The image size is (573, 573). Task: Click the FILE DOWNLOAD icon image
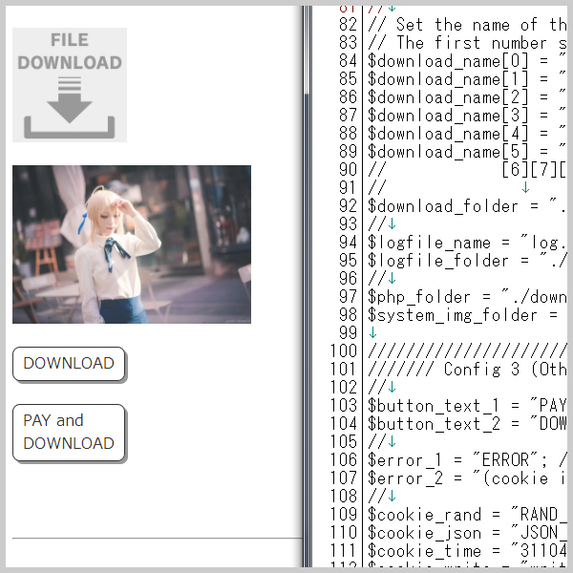[69, 85]
